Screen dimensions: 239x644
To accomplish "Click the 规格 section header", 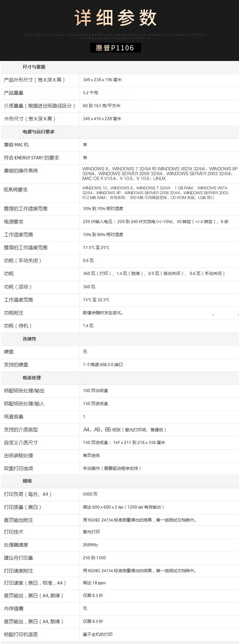I will pos(27,481).
